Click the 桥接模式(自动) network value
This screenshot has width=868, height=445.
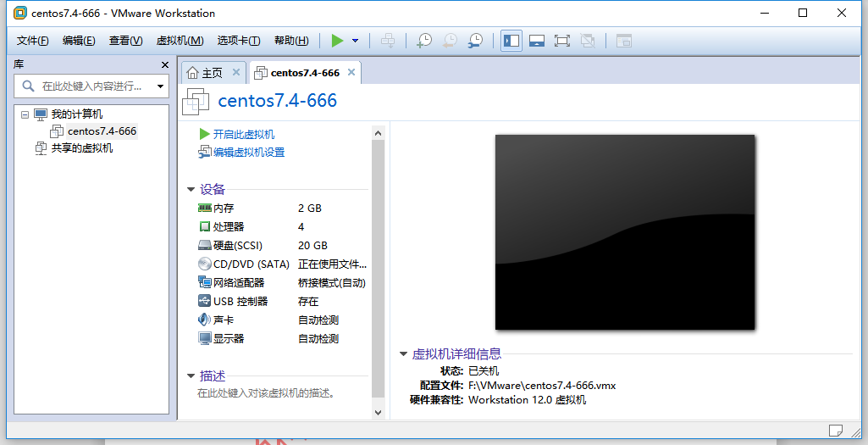[332, 282]
